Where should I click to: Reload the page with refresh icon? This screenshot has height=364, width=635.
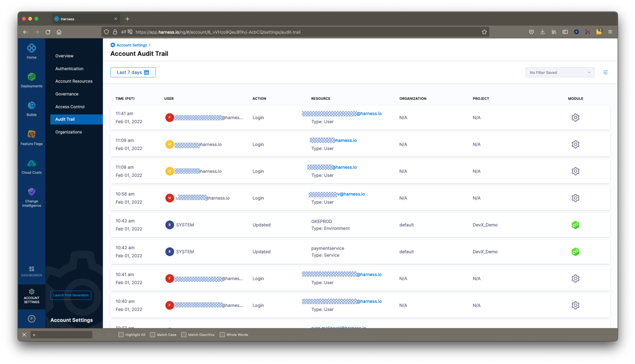pos(48,32)
